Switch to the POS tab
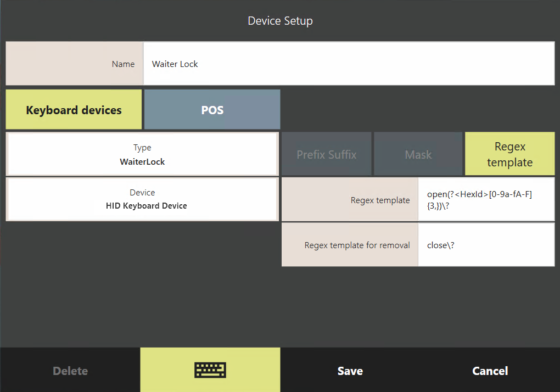This screenshot has width=560, height=392. click(x=212, y=110)
